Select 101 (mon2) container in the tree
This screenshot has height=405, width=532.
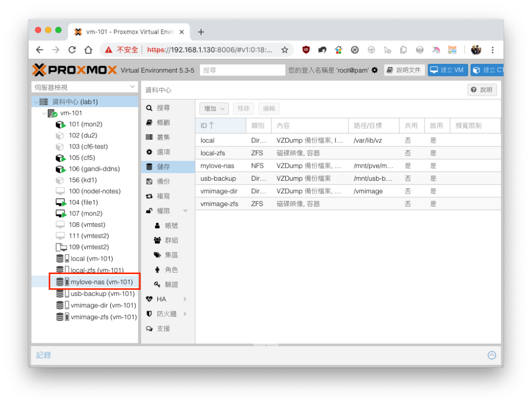coord(86,124)
